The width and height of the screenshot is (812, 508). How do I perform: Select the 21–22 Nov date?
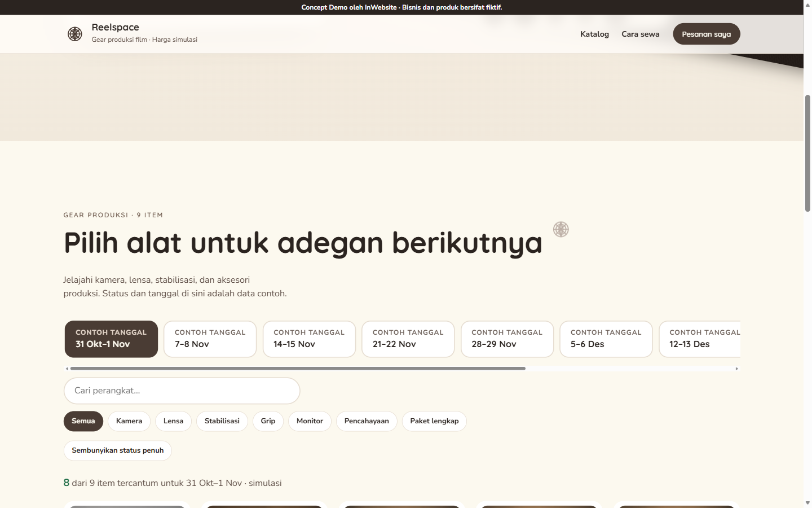pyautogui.click(x=408, y=339)
